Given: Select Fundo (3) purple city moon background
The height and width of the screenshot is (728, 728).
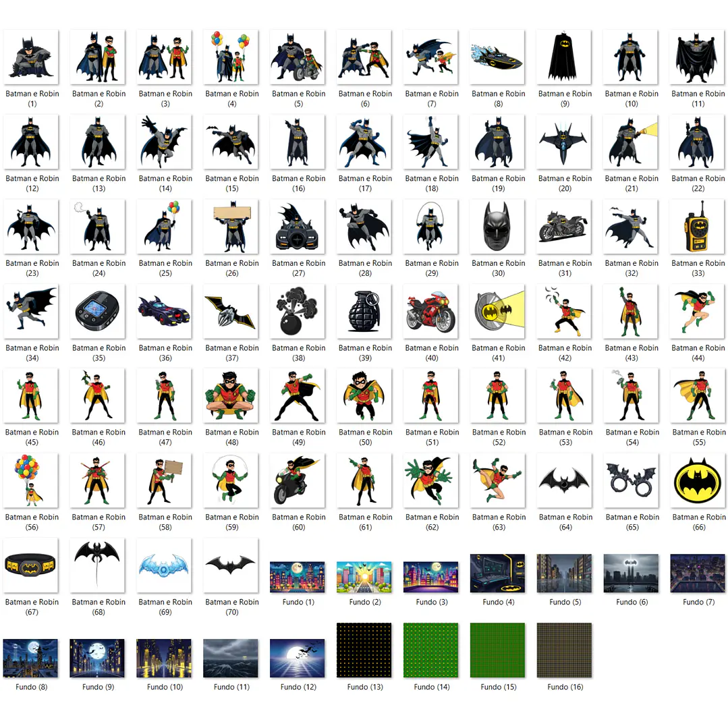Looking at the screenshot, I should (431, 577).
